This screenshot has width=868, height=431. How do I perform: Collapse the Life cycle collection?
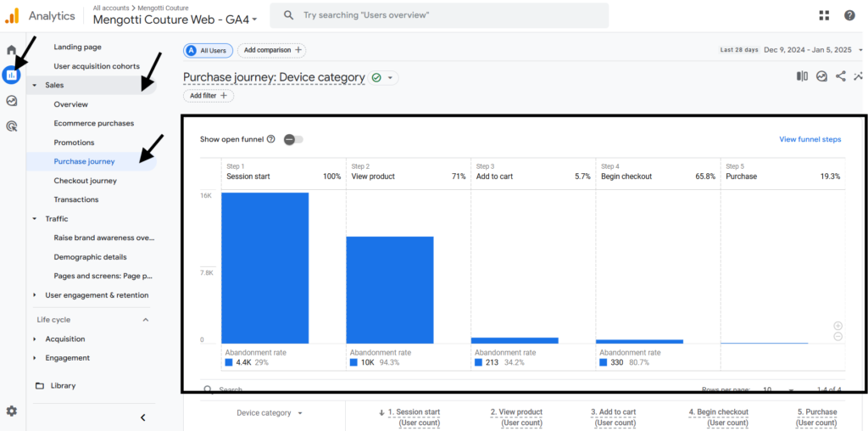146,320
